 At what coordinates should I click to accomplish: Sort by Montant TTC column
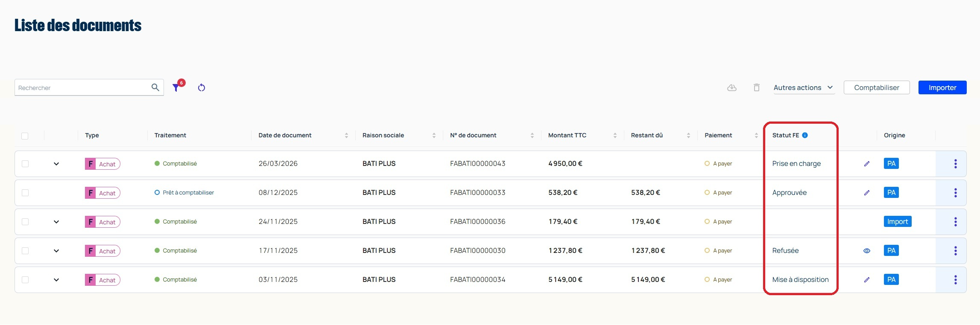[615, 135]
